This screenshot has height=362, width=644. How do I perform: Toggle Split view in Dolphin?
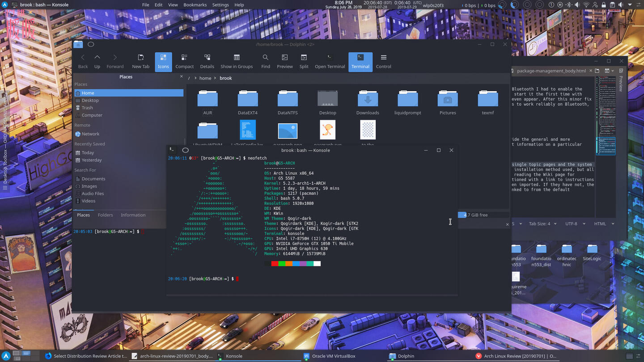coord(304,61)
